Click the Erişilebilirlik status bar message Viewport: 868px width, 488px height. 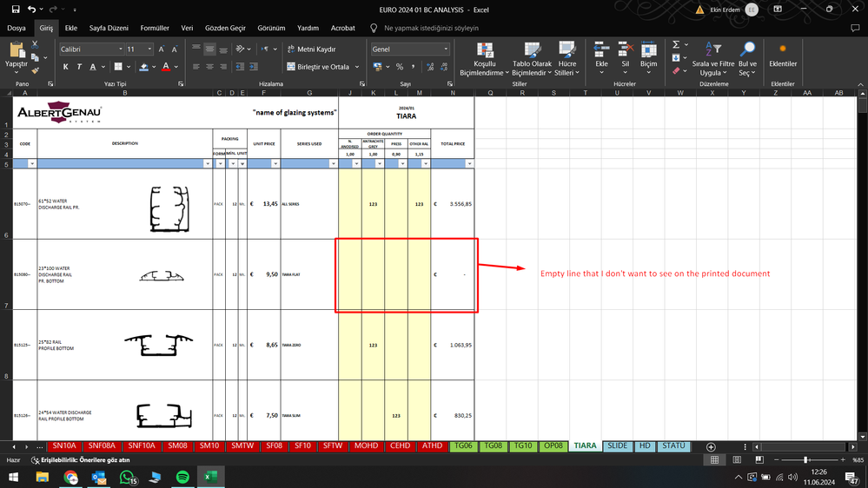(81, 460)
